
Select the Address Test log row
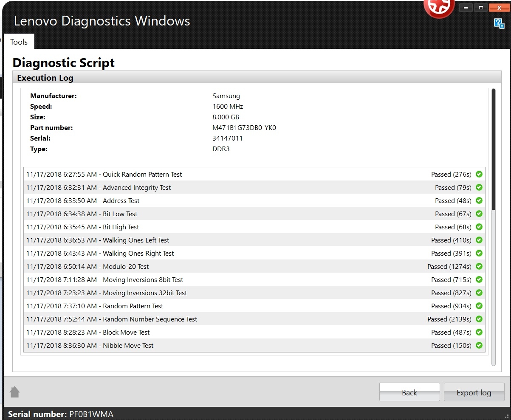click(254, 200)
